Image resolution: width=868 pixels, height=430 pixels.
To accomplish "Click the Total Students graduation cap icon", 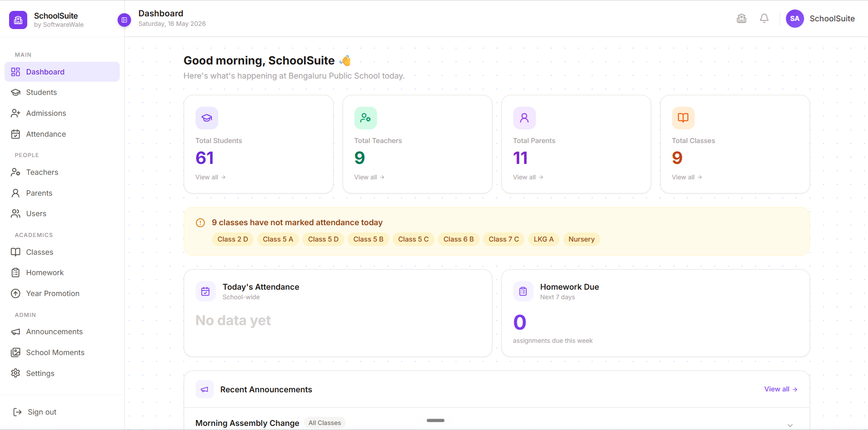I will (207, 118).
